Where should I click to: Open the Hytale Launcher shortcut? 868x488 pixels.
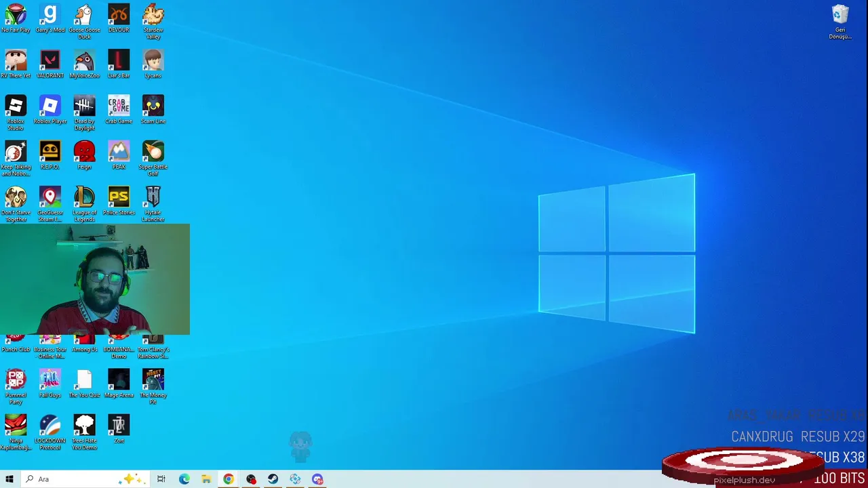[x=153, y=204]
